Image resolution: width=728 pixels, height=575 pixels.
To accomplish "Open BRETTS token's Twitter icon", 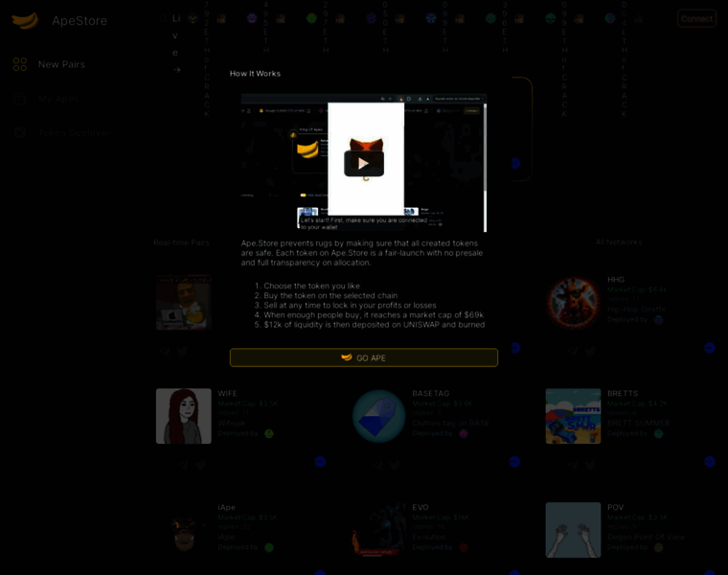I will 590,465.
